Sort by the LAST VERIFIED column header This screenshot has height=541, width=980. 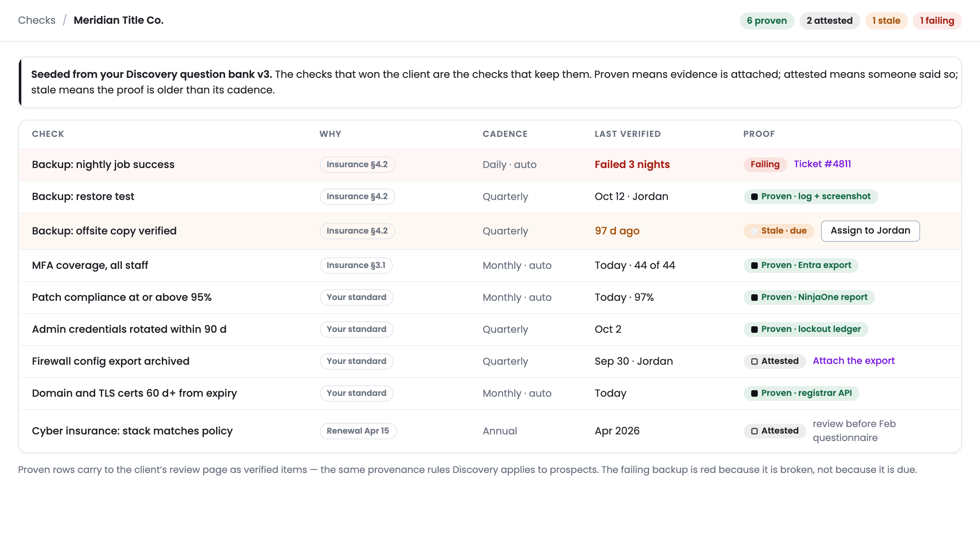pyautogui.click(x=627, y=134)
